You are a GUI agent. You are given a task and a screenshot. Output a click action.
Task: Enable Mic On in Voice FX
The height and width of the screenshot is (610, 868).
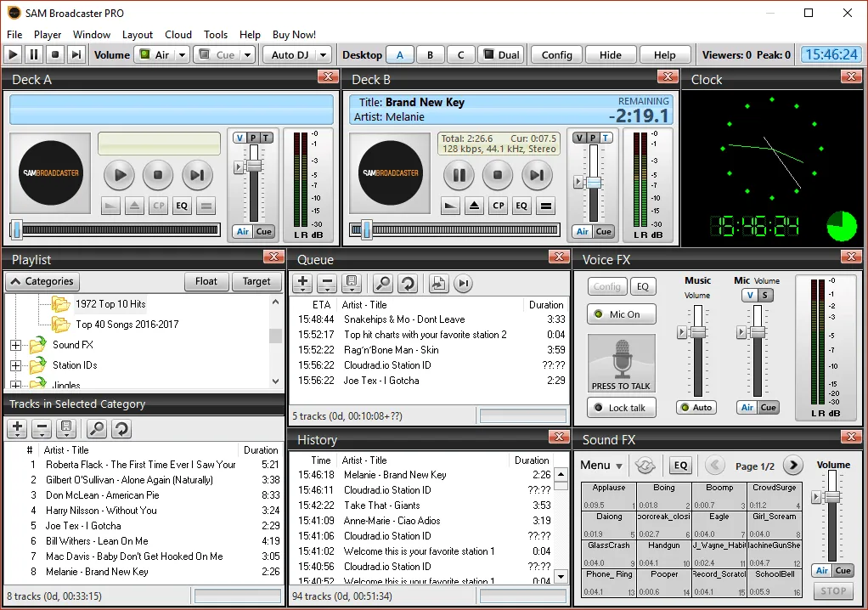[x=621, y=313]
